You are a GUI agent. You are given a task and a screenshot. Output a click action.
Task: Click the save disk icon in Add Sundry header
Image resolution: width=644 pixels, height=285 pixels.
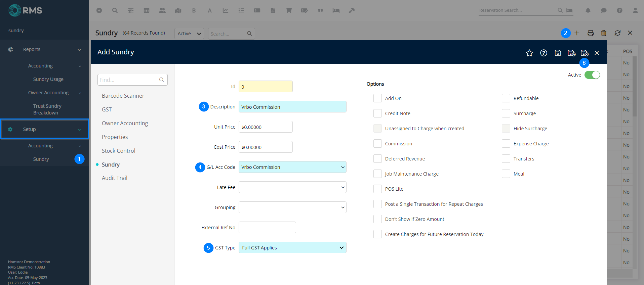[558, 53]
